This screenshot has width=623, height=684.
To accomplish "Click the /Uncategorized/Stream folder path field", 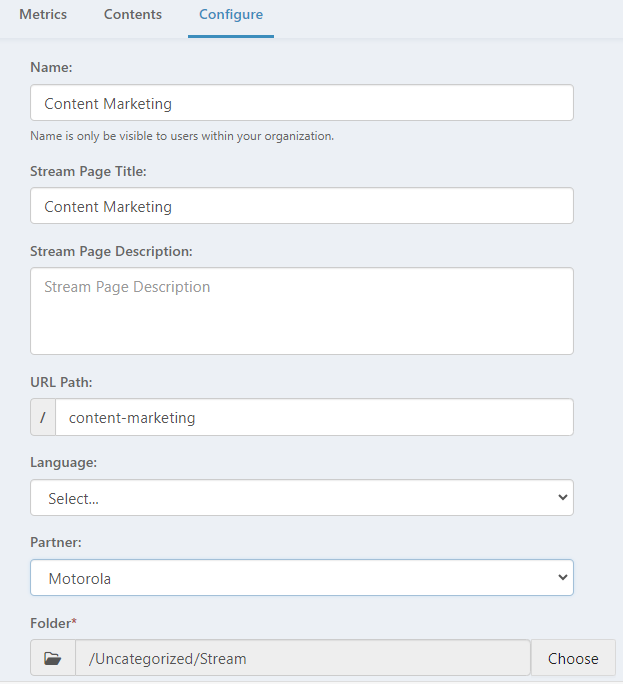I will pos(302,659).
